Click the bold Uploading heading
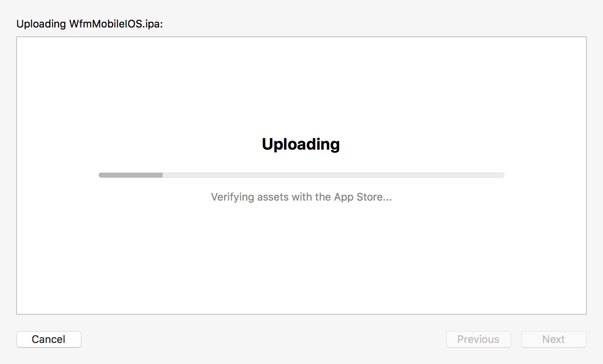The height and width of the screenshot is (364, 603). tap(301, 144)
